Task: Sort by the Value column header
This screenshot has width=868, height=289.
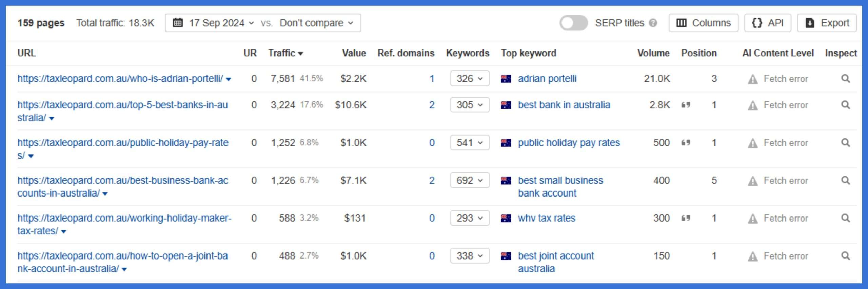Action: (x=354, y=53)
